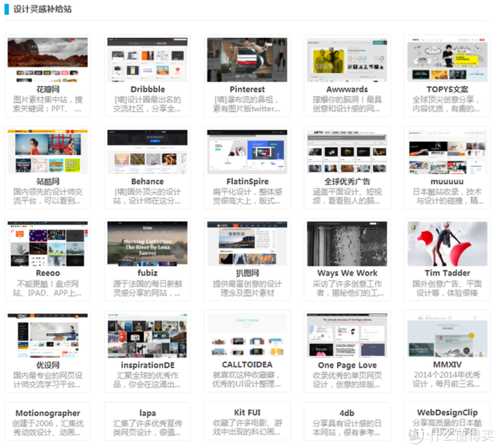Click the CALLTOIDEA title link
Screen dimensions: 497x448
point(247,365)
